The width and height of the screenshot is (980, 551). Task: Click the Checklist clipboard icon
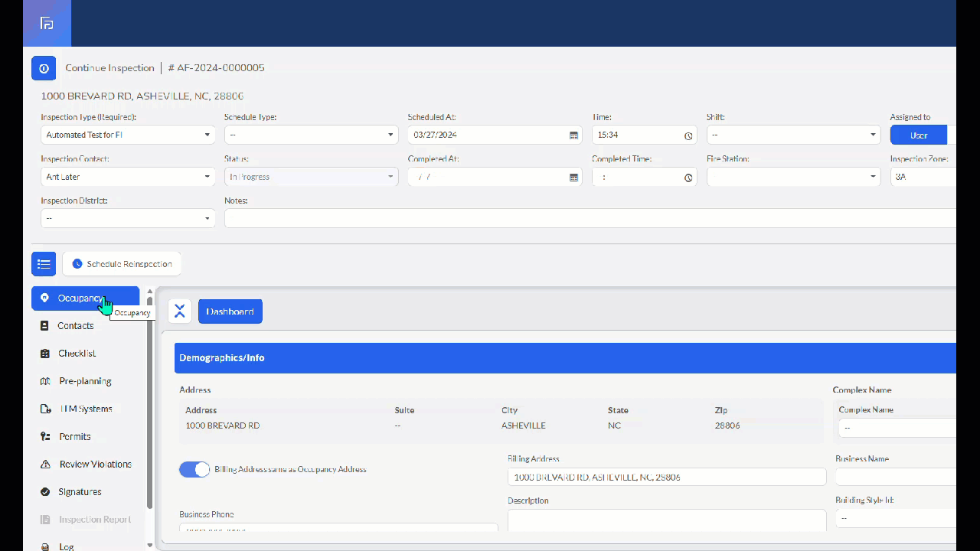coord(44,354)
